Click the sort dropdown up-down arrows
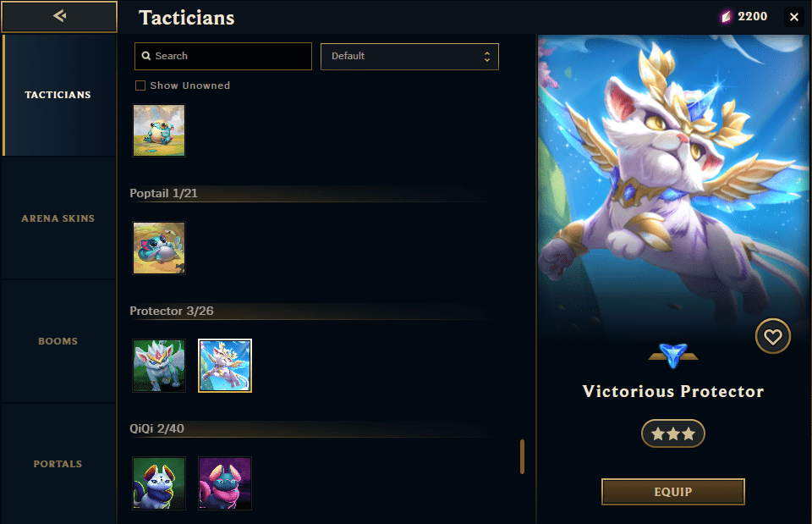This screenshot has width=812, height=524. click(487, 57)
